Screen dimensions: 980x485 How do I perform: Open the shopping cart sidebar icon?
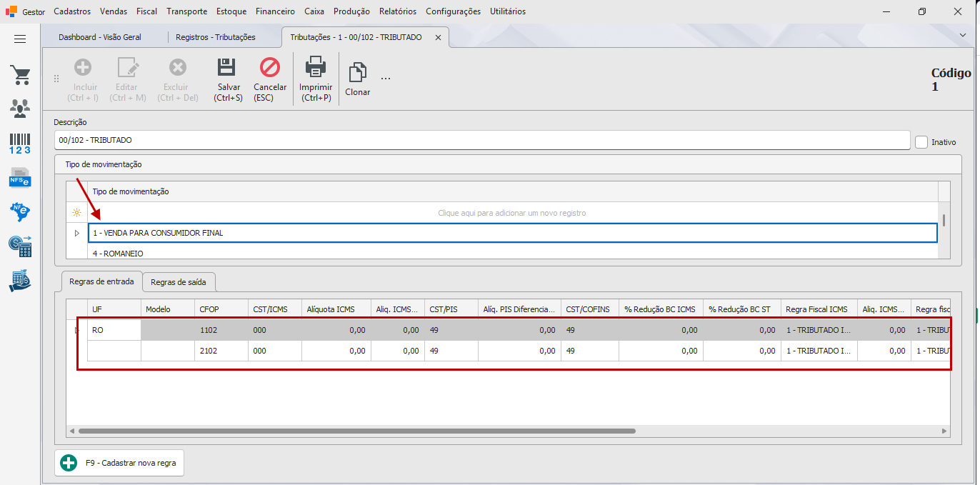[20, 75]
